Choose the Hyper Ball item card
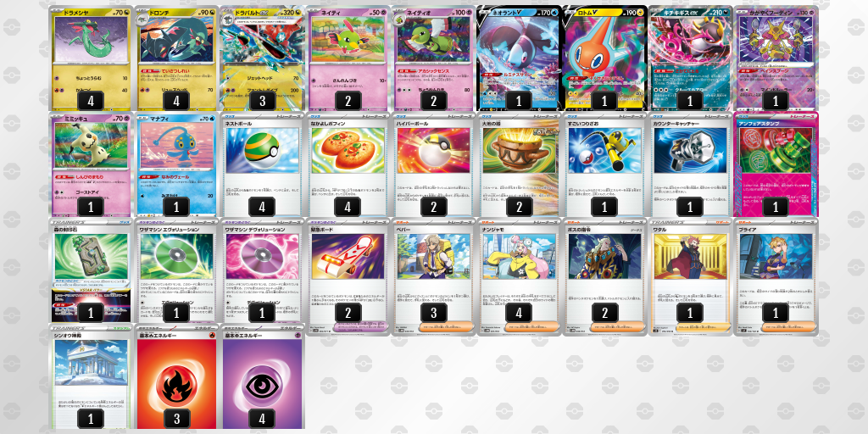This screenshot has height=434, width=868. [433, 164]
